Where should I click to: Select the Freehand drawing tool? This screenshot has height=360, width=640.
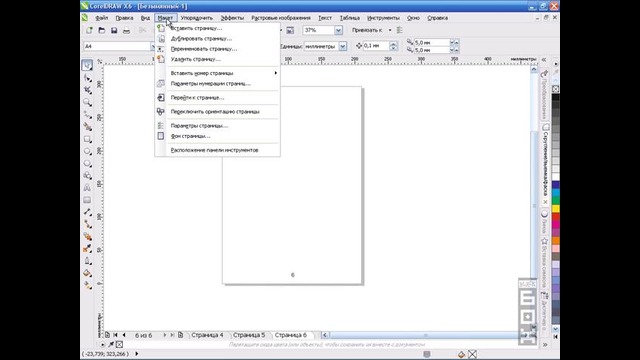[x=87, y=114]
